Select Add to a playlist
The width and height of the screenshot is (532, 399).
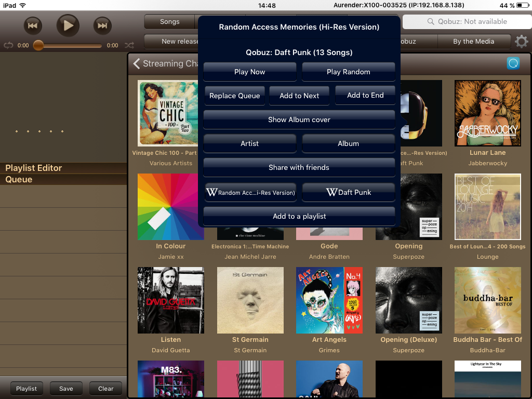click(299, 216)
